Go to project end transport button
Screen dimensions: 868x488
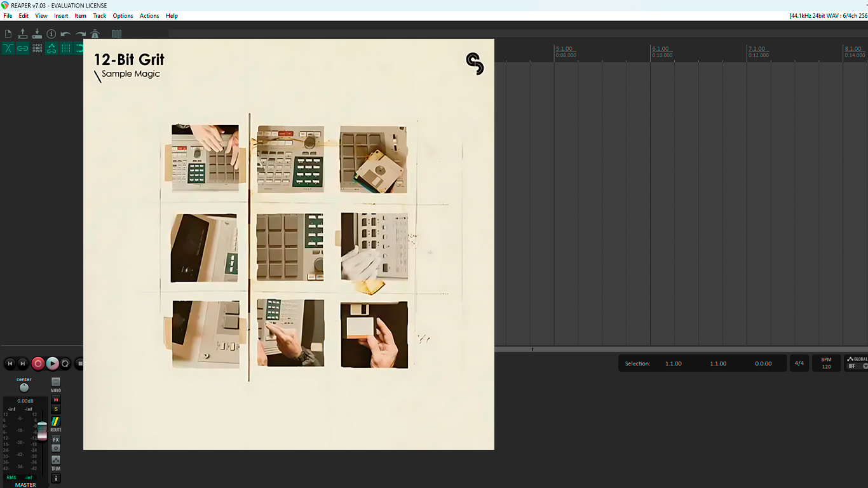pyautogui.click(x=23, y=363)
